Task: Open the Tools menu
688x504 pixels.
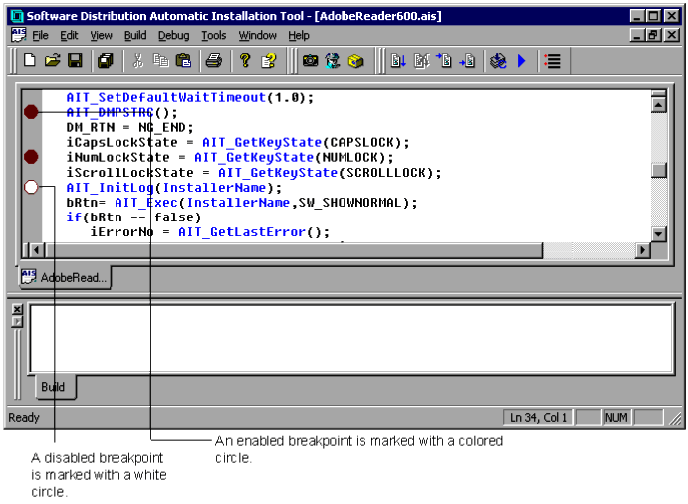Action: (214, 35)
